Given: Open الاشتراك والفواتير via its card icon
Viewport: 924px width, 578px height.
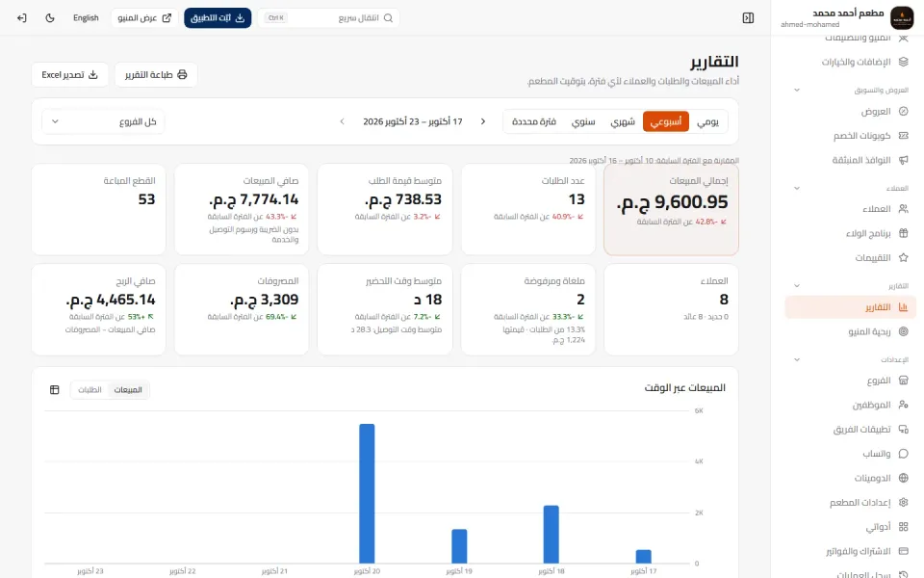Looking at the screenshot, I should (904, 551).
